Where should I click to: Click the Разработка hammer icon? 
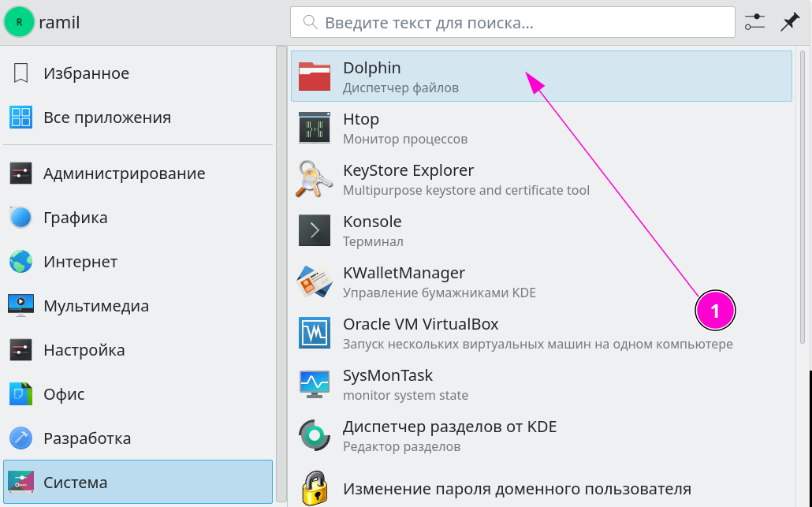pos(20,438)
